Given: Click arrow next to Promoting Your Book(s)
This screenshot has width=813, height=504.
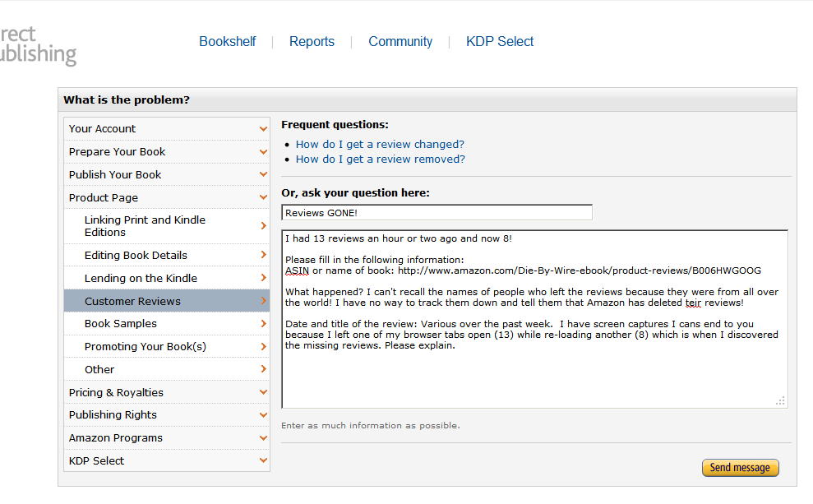Looking at the screenshot, I should (263, 347).
